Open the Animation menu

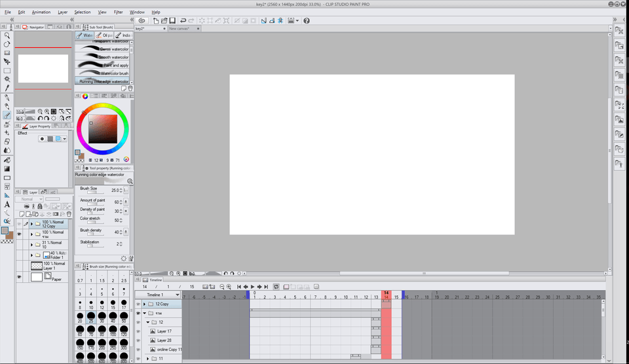pyautogui.click(x=41, y=12)
